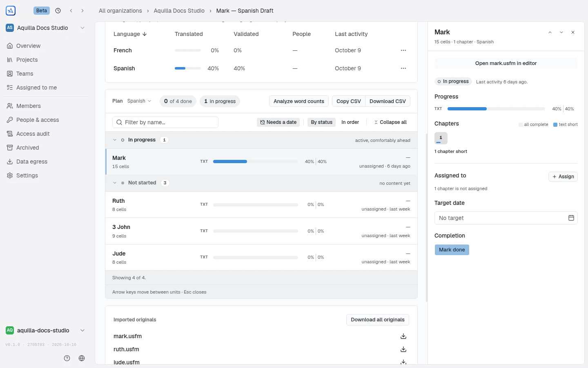Sort by the Language column arrow
Screen dimensions: 588x368
click(145, 34)
